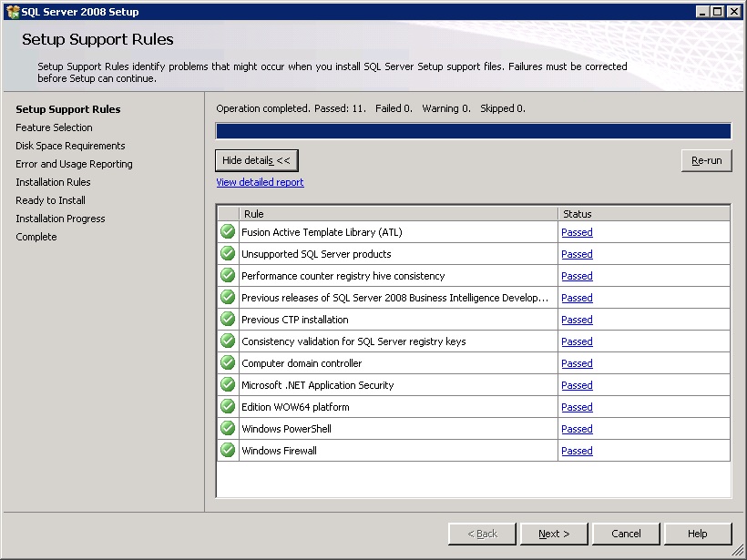Viewport: 747px width, 560px height.
Task: Click the green check icon beside Windows Firewall
Action: point(228,451)
